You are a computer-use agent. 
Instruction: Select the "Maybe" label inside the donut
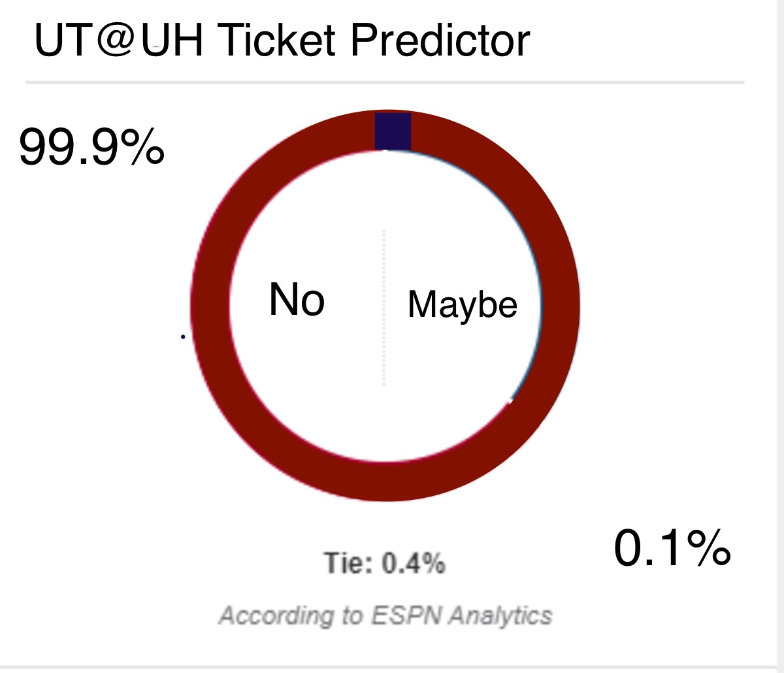coord(463,304)
